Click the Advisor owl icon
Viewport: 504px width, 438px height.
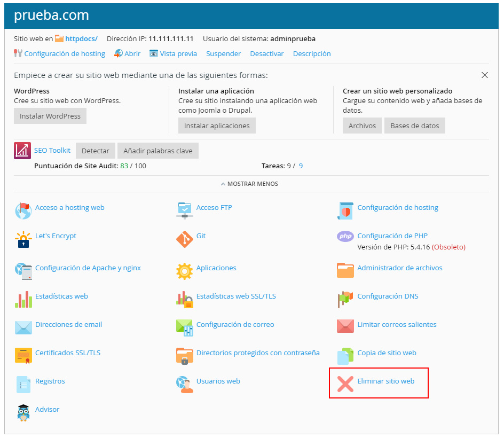23,413
